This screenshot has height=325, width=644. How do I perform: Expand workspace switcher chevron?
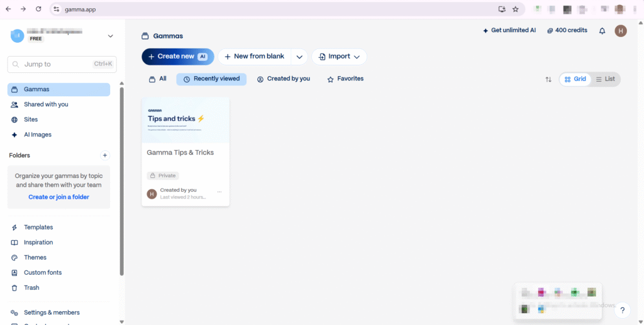click(111, 36)
